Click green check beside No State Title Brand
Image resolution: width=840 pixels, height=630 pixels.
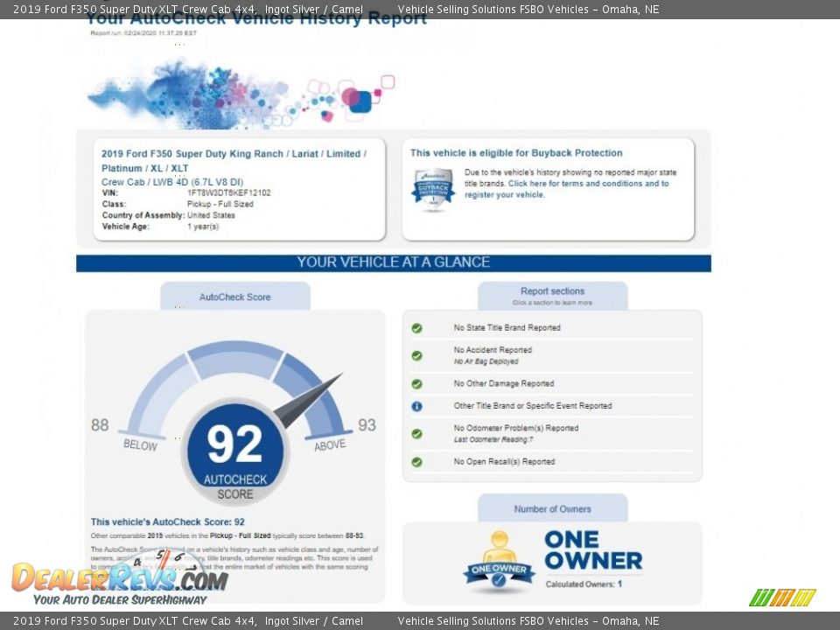(416, 328)
